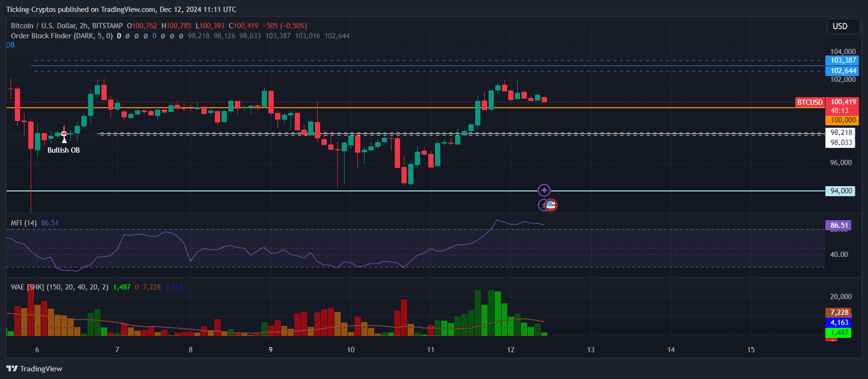This screenshot has width=868, height=379.
Task: Click date 10 on the time axis
Action: (x=351, y=350)
